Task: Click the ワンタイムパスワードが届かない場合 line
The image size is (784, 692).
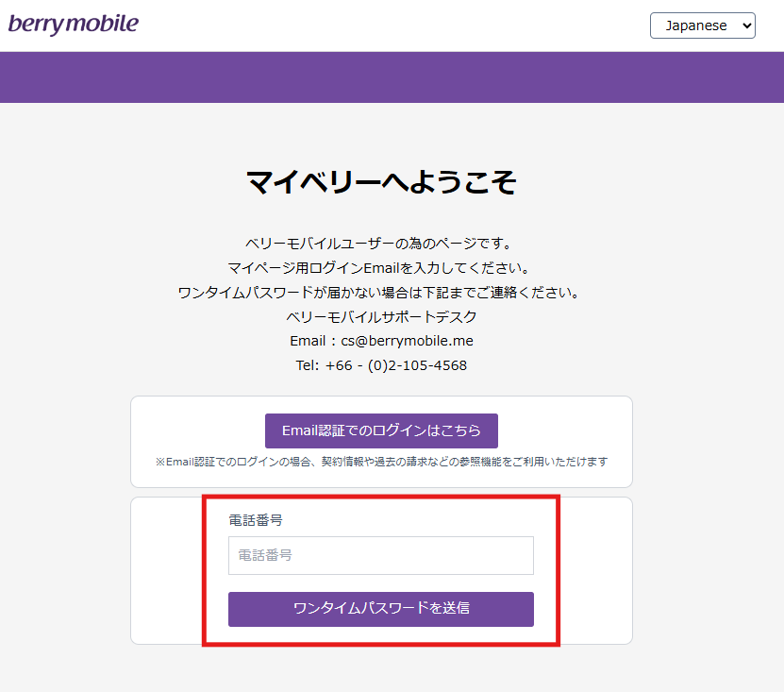Action: coord(379,293)
